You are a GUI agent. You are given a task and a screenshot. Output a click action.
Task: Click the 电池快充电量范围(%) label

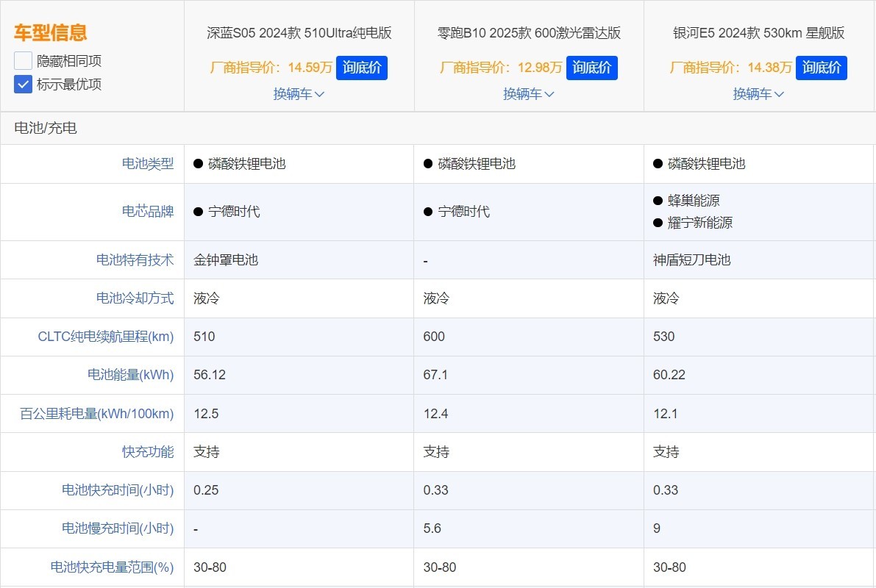(x=112, y=567)
